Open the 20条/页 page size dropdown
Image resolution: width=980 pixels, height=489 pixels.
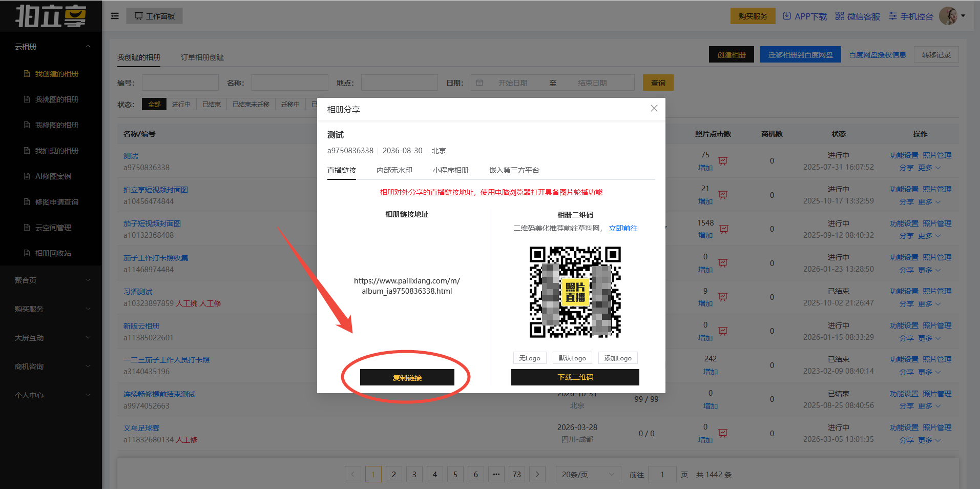[588, 474]
